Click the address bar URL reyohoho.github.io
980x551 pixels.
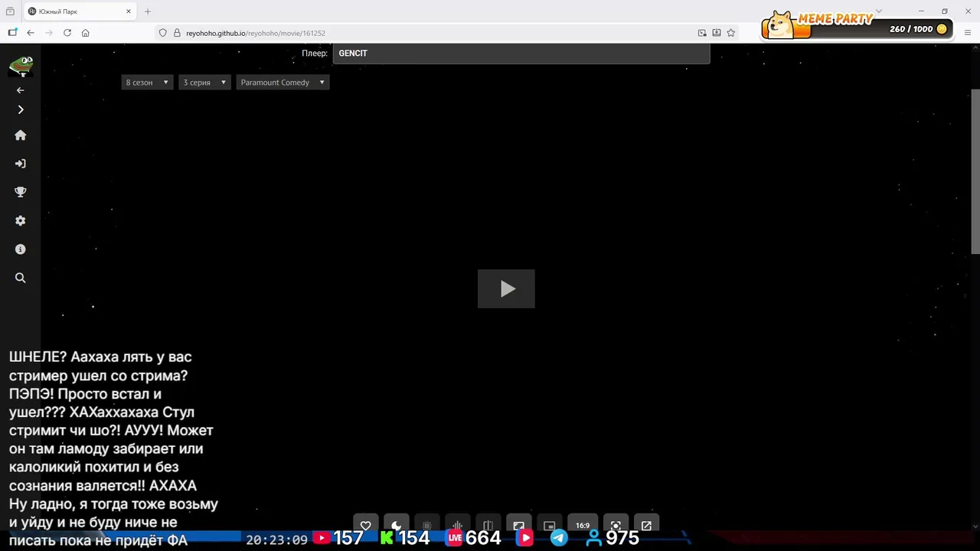coord(255,33)
